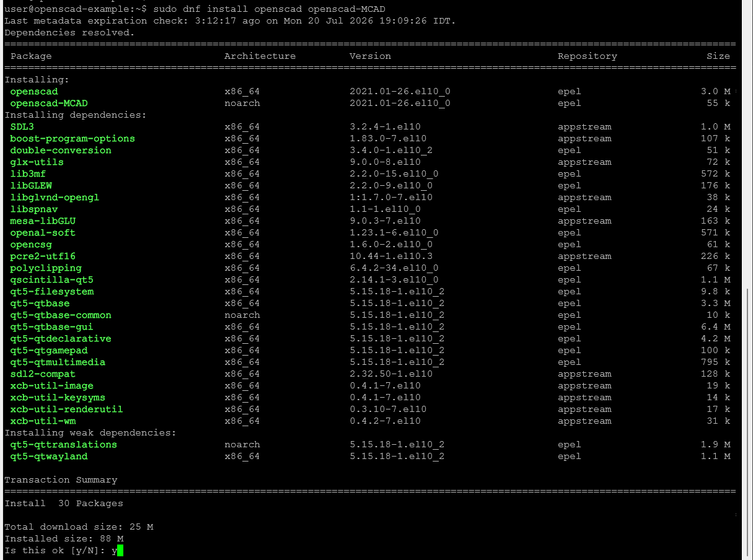Click the Transaction Summary heading

tap(61, 480)
